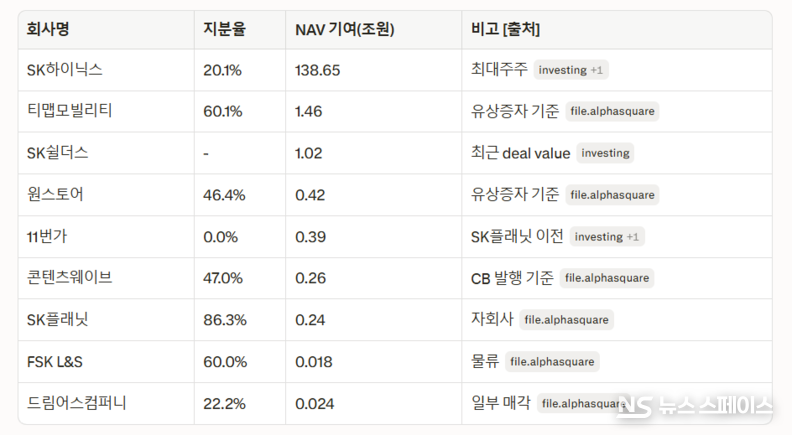The width and height of the screenshot is (792, 435).
Task: Select the NAV 기여(조원) column header
Action: pos(344,30)
